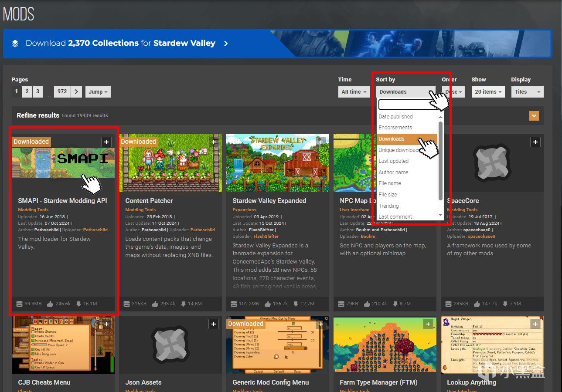Open the Content Patcher mod title
The width and height of the screenshot is (562, 392).
pyautogui.click(x=149, y=201)
